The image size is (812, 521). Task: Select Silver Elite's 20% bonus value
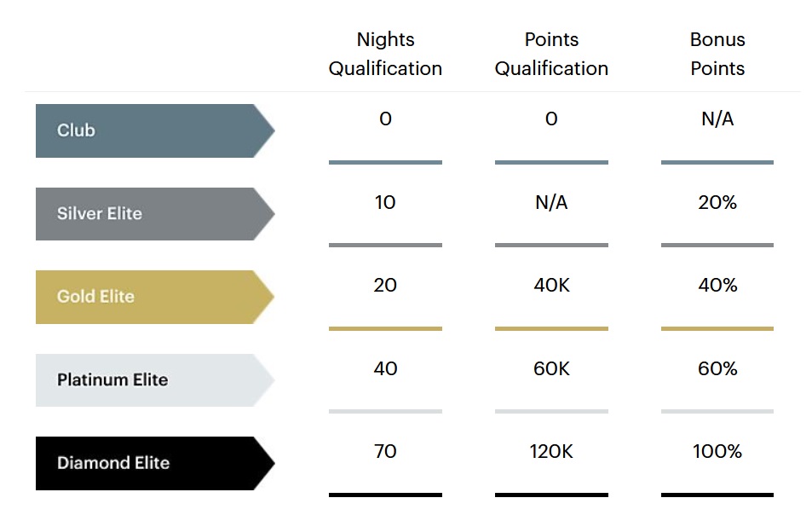717,202
